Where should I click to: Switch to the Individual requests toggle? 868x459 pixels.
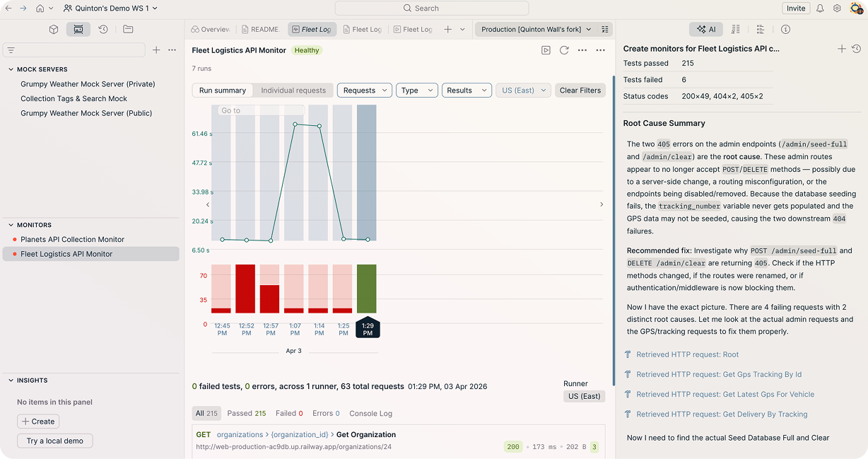pyautogui.click(x=293, y=90)
